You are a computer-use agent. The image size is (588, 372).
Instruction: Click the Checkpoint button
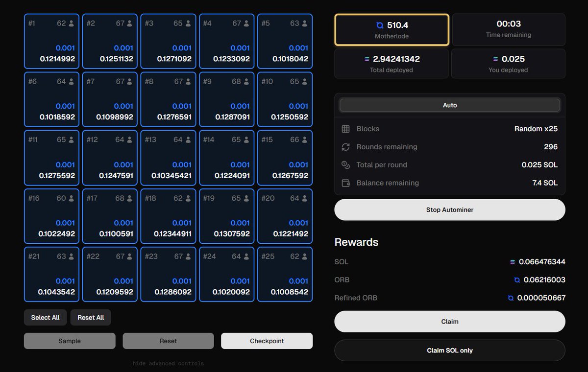pos(267,341)
